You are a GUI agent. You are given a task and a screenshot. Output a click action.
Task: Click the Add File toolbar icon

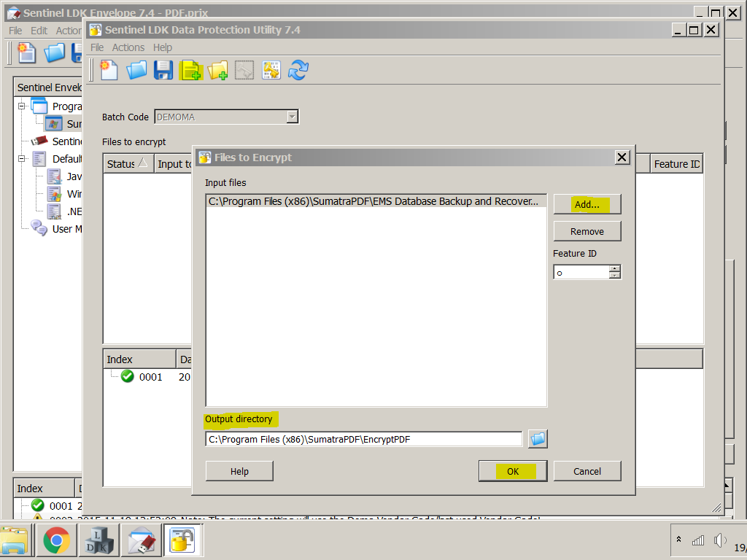[190, 70]
